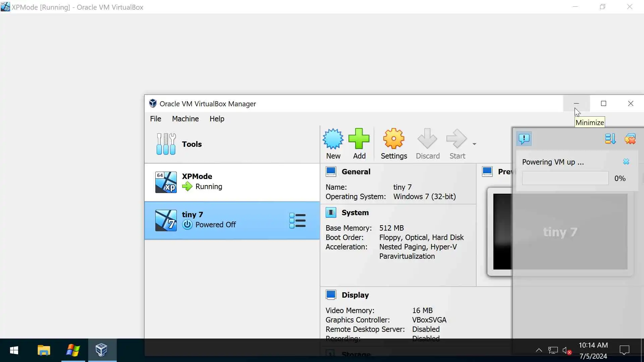
Task: Click the notification sort order icon
Action: coord(610,138)
